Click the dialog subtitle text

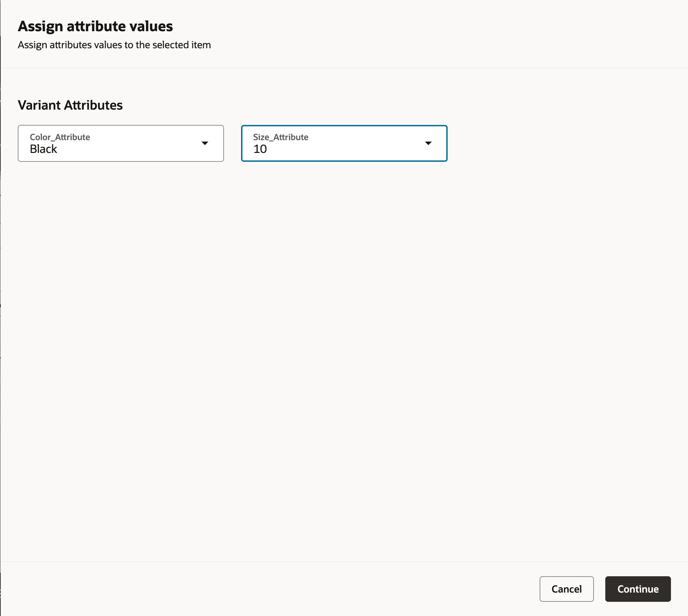point(114,45)
